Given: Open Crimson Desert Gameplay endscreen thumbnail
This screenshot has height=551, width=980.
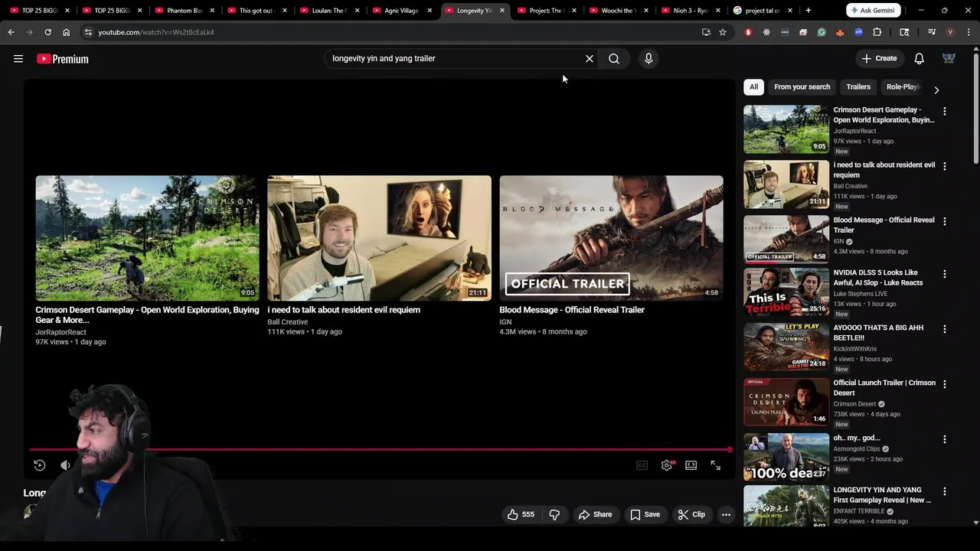Looking at the screenshot, I should (x=147, y=238).
